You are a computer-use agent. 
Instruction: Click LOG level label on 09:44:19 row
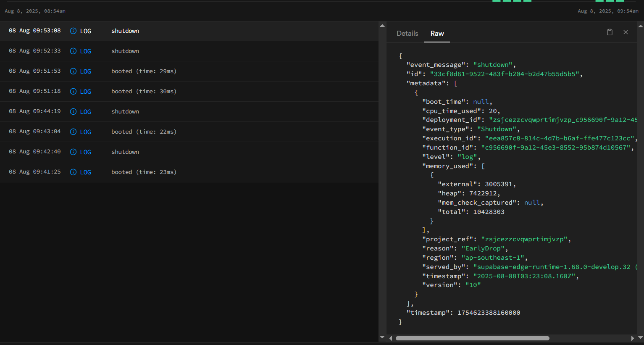86,112
